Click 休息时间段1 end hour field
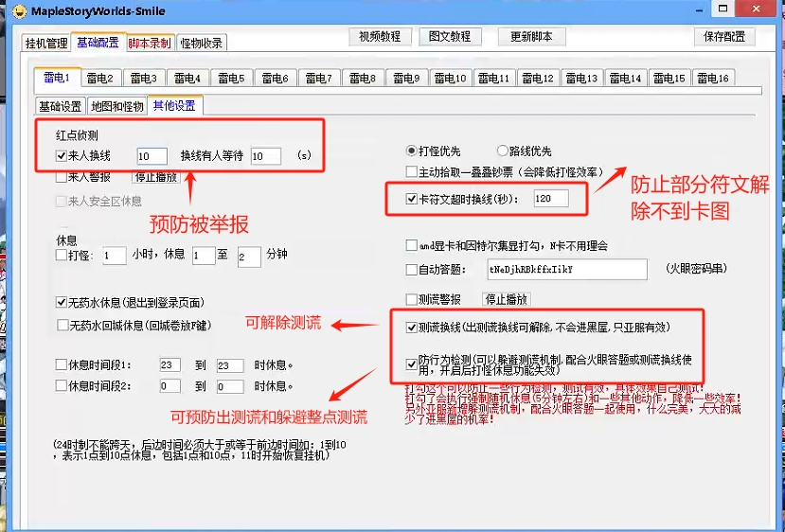The width and height of the screenshot is (785, 532). [x=230, y=365]
